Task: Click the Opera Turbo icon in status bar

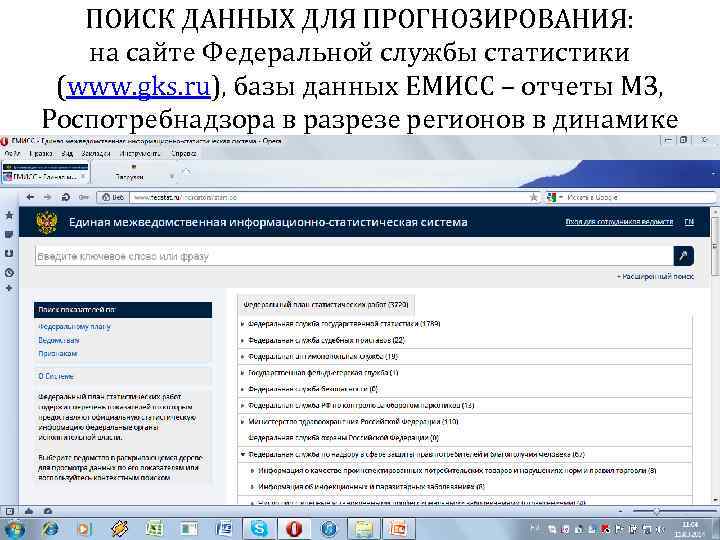Action: click(x=48, y=511)
